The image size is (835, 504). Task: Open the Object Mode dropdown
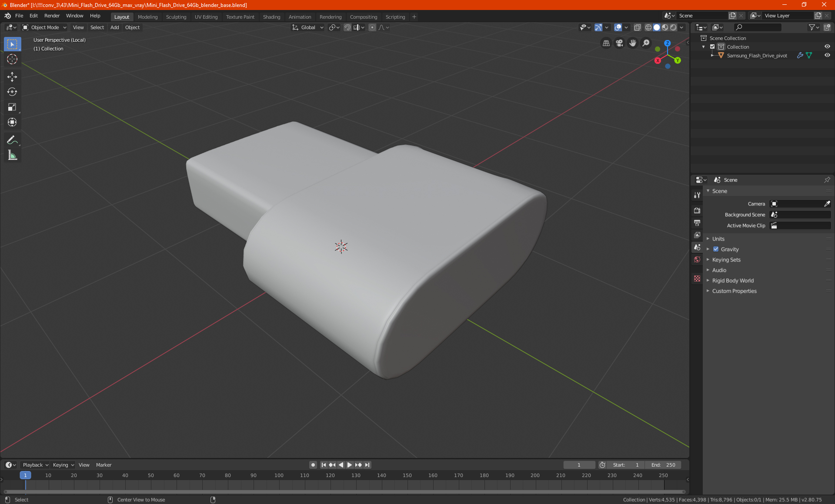[x=45, y=27]
